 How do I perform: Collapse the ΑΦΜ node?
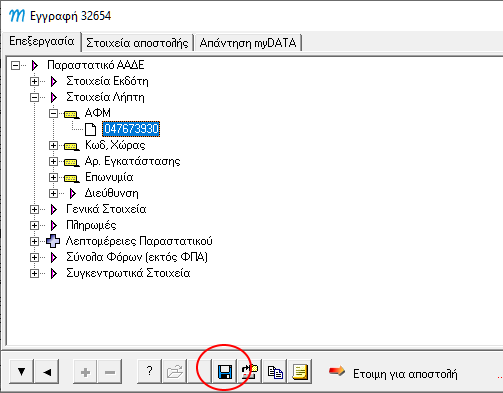click(x=53, y=113)
